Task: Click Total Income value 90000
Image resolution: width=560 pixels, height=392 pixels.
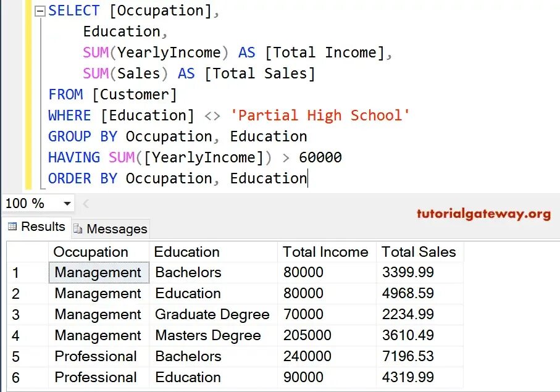Action: click(327, 377)
